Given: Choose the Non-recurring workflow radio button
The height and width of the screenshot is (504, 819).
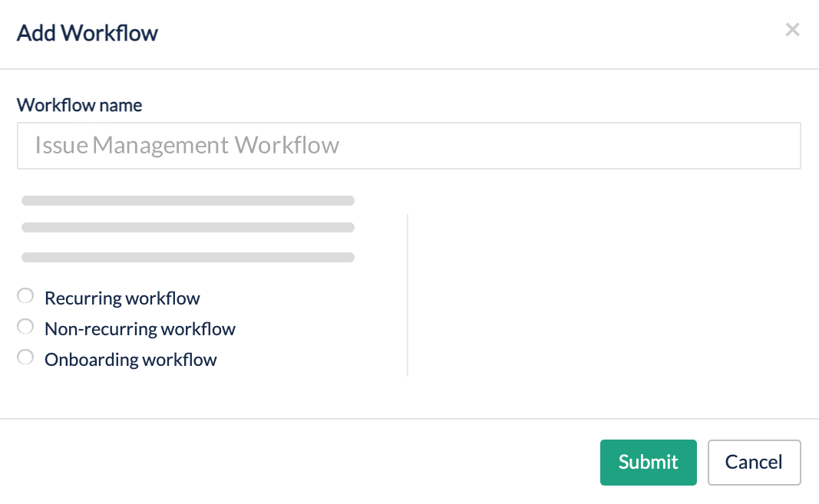Looking at the screenshot, I should pyautogui.click(x=25, y=327).
